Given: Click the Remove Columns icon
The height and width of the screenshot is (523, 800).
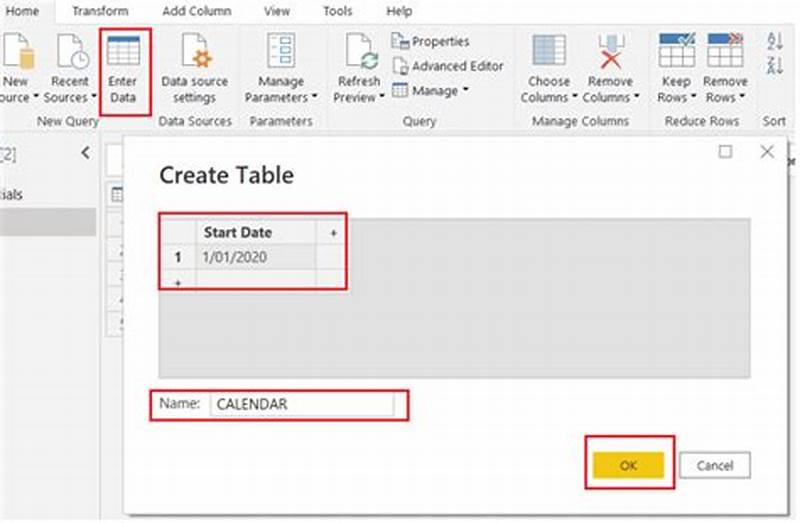Looking at the screenshot, I should pyautogui.click(x=611, y=51).
